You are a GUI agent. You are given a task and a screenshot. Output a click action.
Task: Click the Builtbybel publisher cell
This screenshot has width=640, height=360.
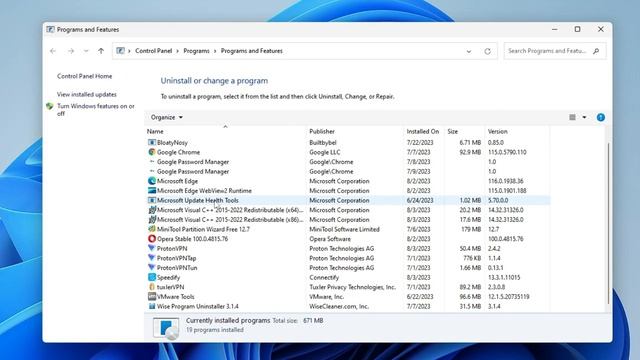pyautogui.click(x=323, y=142)
